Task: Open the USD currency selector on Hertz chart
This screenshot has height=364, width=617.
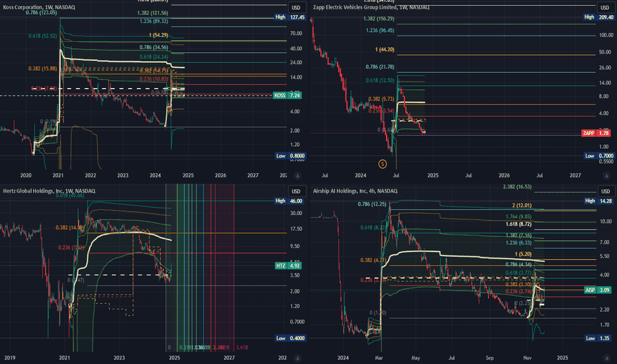Action: [297, 191]
